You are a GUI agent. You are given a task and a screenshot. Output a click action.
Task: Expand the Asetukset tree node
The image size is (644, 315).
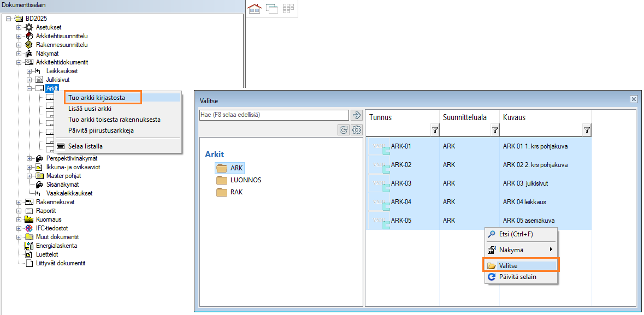(19, 27)
